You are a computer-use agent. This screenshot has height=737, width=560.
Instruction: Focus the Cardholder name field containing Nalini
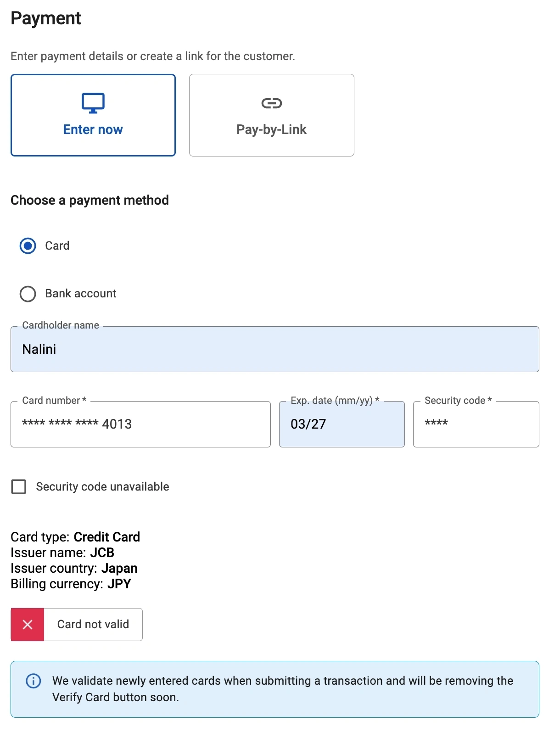tap(274, 349)
